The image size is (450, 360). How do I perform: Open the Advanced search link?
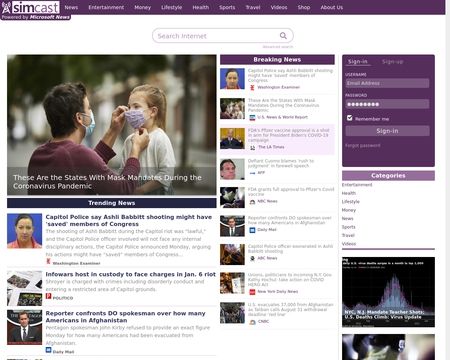pos(278,47)
